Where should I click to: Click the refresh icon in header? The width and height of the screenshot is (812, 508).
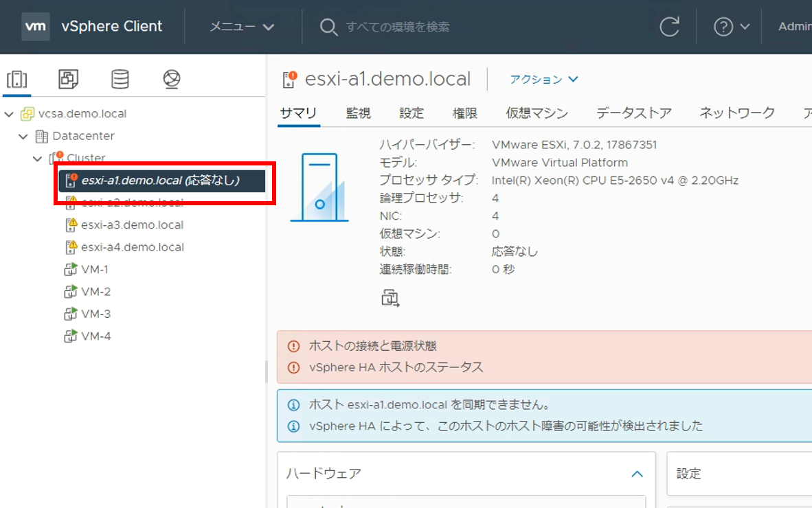pyautogui.click(x=670, y=26)
